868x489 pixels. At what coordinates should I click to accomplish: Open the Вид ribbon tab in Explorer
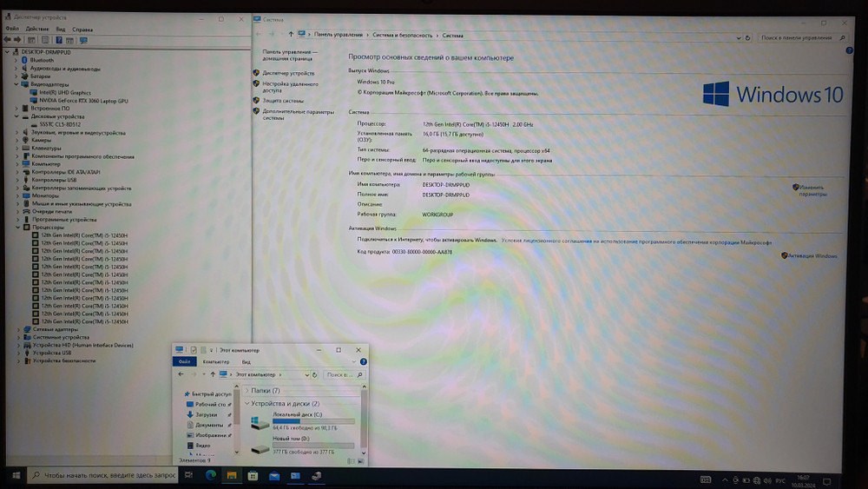click(247, 361)
